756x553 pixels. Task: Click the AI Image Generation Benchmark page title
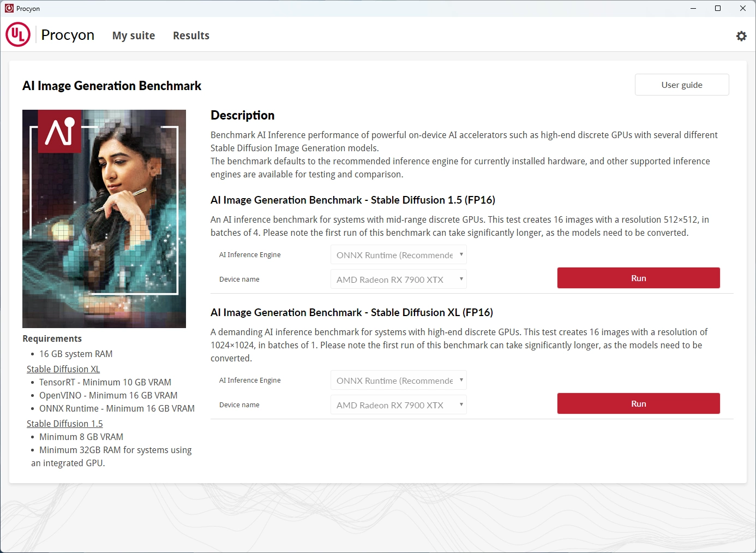112,86
